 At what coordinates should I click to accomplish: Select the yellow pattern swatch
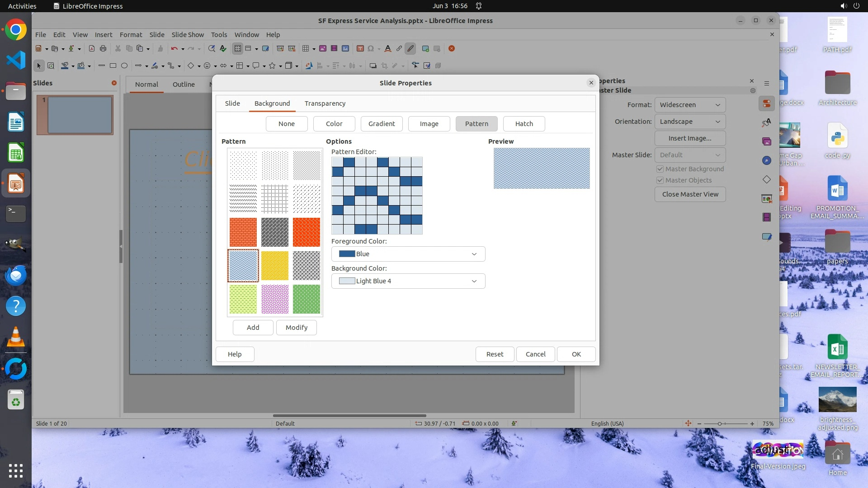[x=274, y=266]
